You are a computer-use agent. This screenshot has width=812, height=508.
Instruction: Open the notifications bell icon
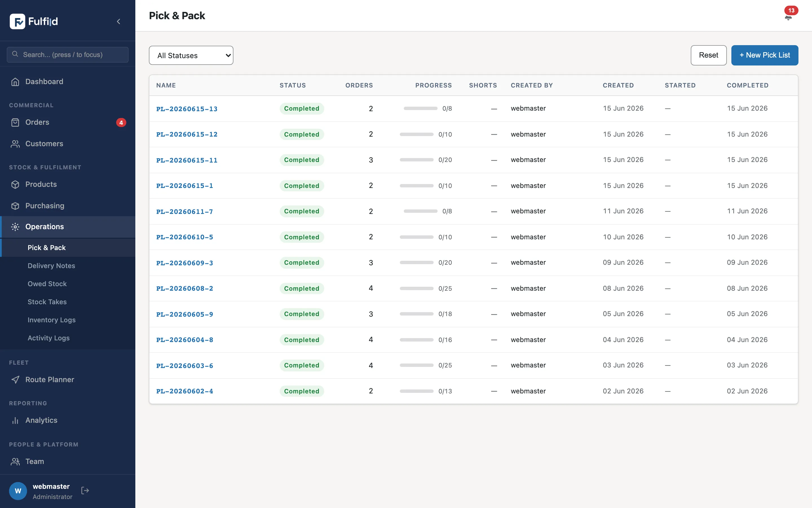pyautogui.click(x=788, y=17)
